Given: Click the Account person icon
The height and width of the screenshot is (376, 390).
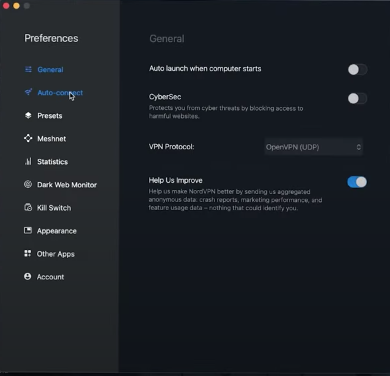Looking at the screenshot, I should tap(28, 276).
